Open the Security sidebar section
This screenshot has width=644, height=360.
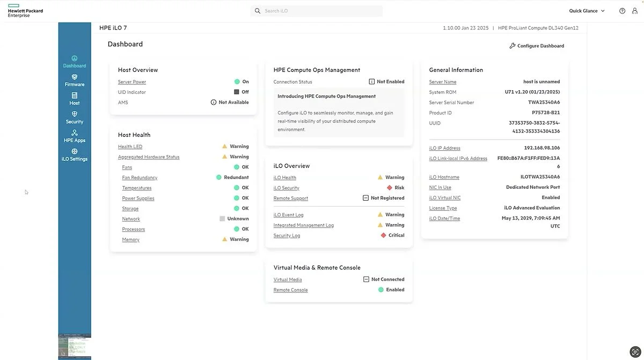coord(74,118)
